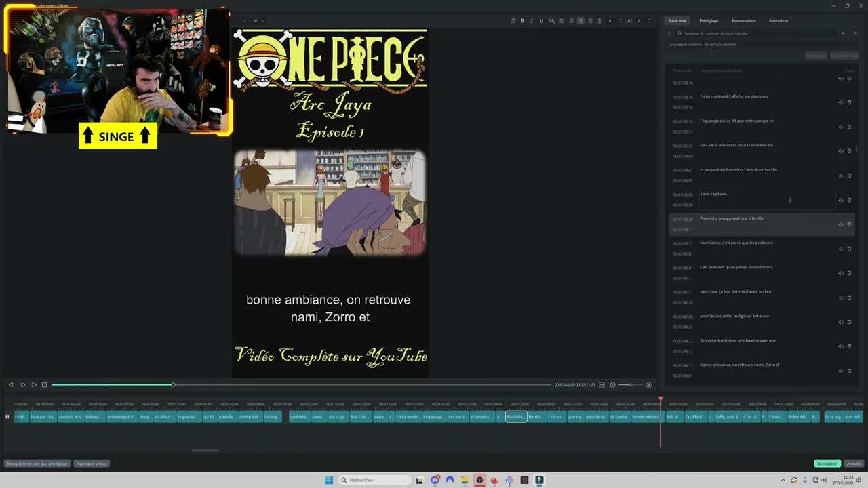868x488 pixels.
Task: Open the font size dropdown showing 36
Action: (x=258, y=21)
